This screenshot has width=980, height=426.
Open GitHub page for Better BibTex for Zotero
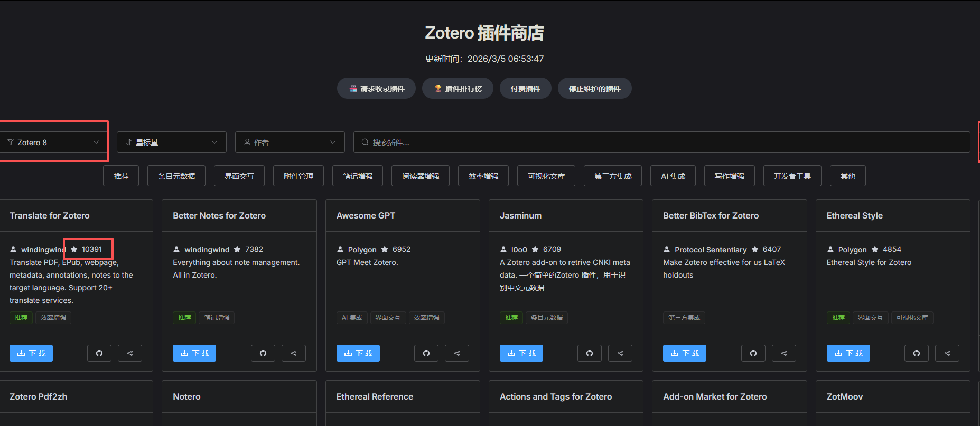(x=753, y=353)
